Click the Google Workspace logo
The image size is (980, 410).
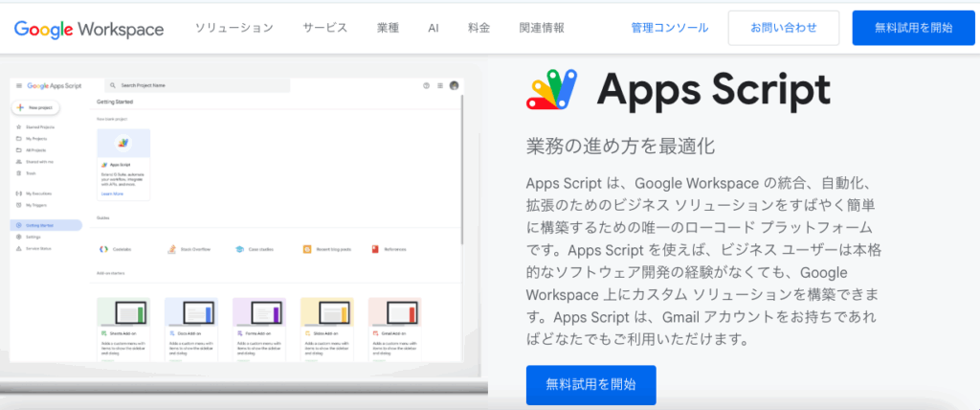coord(89,29)
